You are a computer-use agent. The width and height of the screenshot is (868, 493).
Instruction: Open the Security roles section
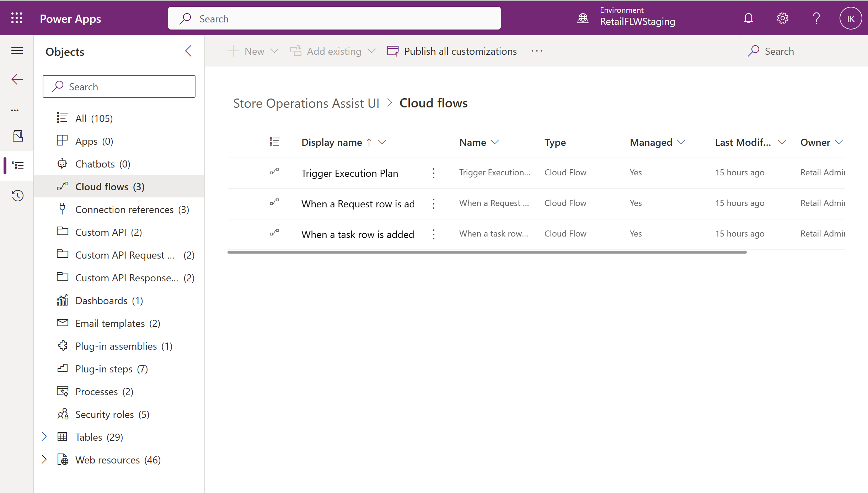113,414
